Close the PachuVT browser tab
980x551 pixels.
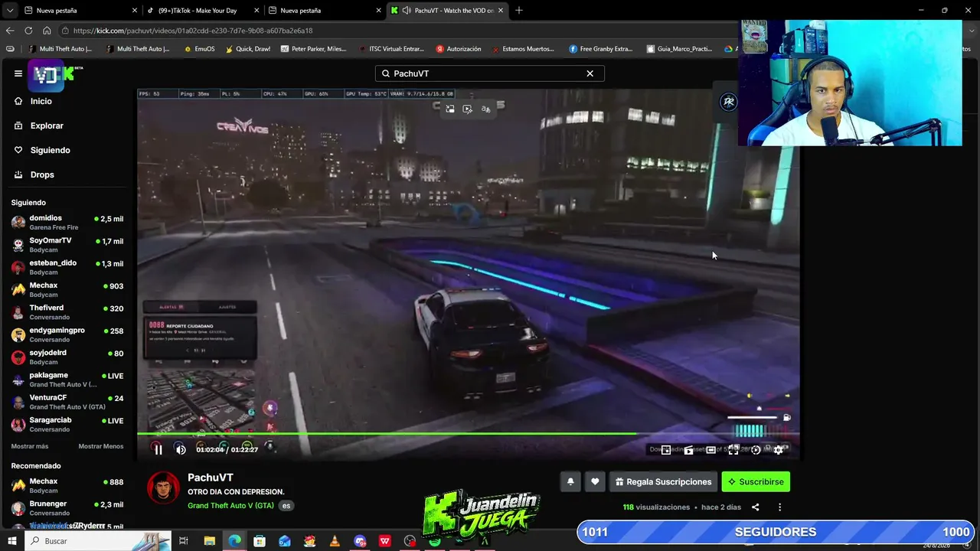click(x=501, y=11)
